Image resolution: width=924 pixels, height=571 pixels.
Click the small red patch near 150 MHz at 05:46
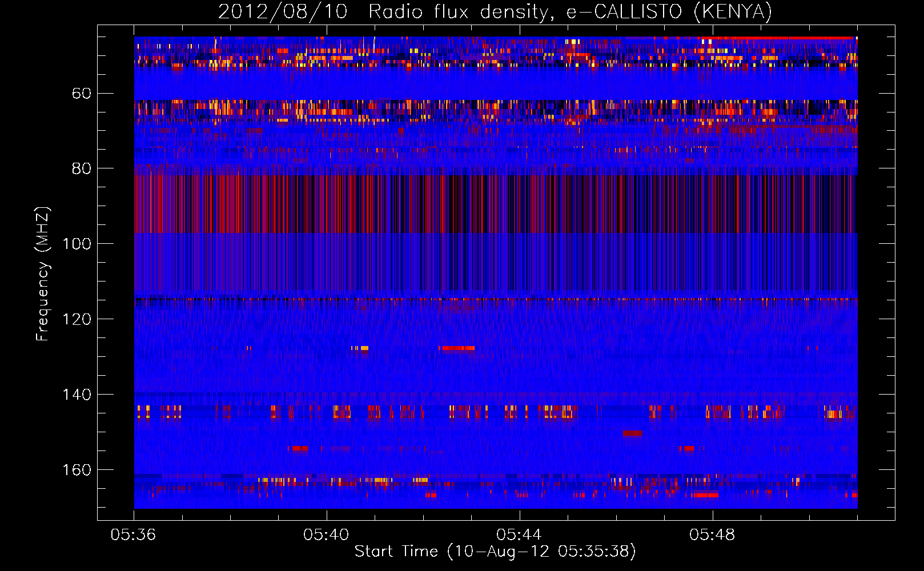point(633,433)
